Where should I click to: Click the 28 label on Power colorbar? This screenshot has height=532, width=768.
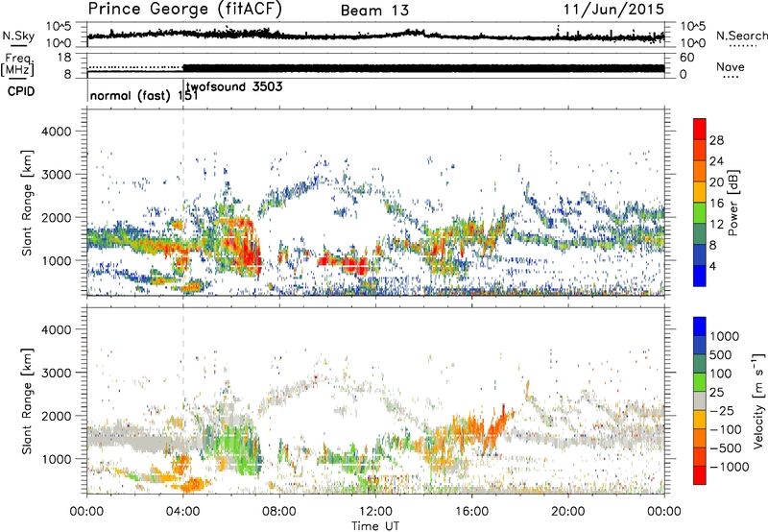[x=716, y=140]
